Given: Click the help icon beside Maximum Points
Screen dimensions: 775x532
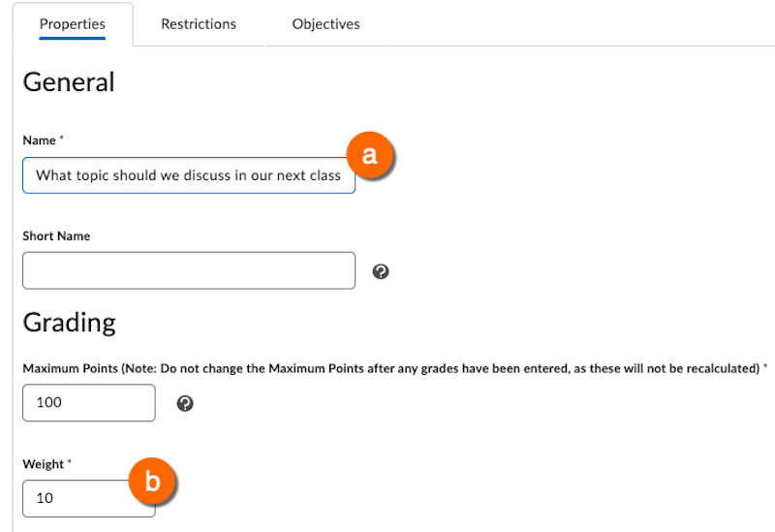Looking at the screenshot, I should click(x=185, y=403).
